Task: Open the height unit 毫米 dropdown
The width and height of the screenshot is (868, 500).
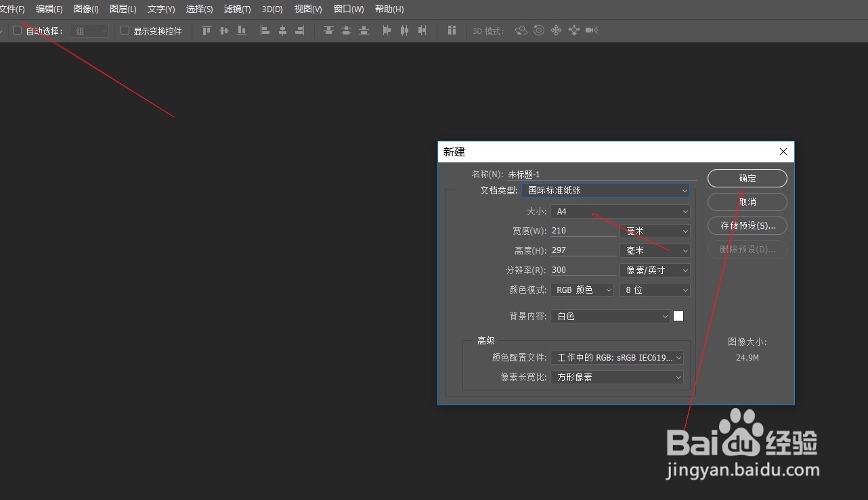Action: tap(655, 250)
